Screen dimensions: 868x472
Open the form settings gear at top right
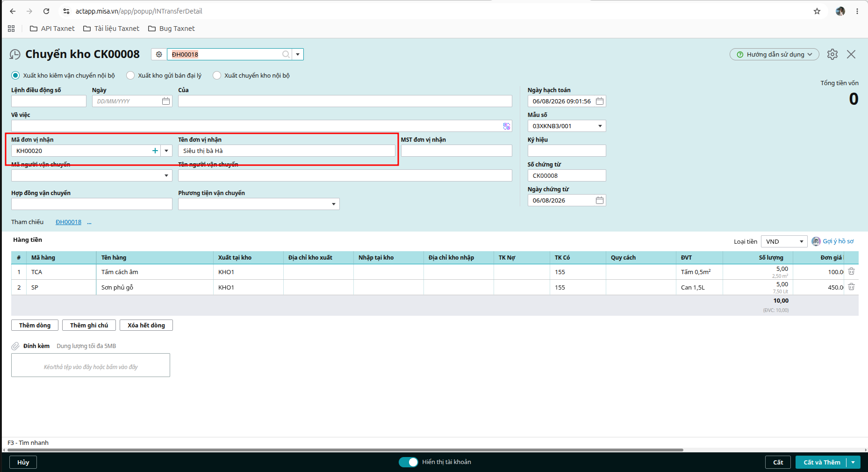tap(832, 54)
